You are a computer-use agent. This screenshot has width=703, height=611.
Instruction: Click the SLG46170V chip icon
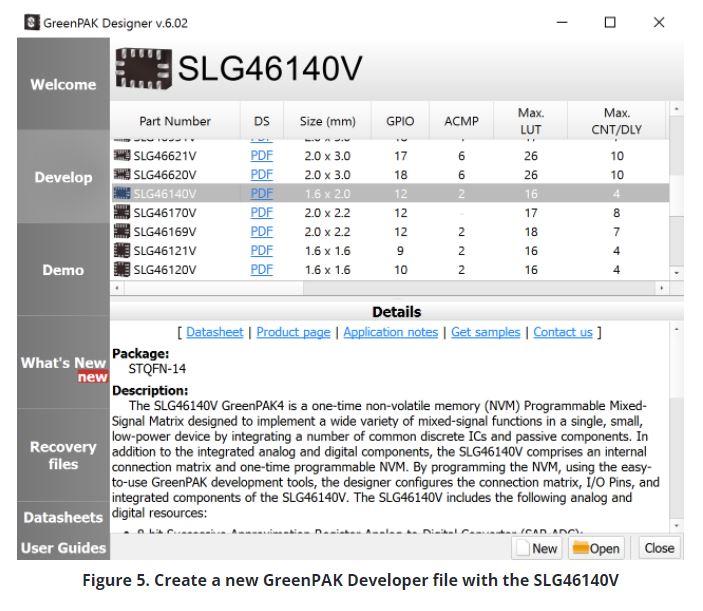click(122, 212)
